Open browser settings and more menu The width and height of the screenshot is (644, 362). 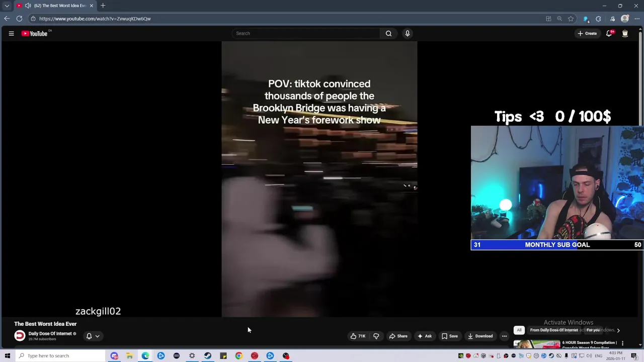pos(637,19)
